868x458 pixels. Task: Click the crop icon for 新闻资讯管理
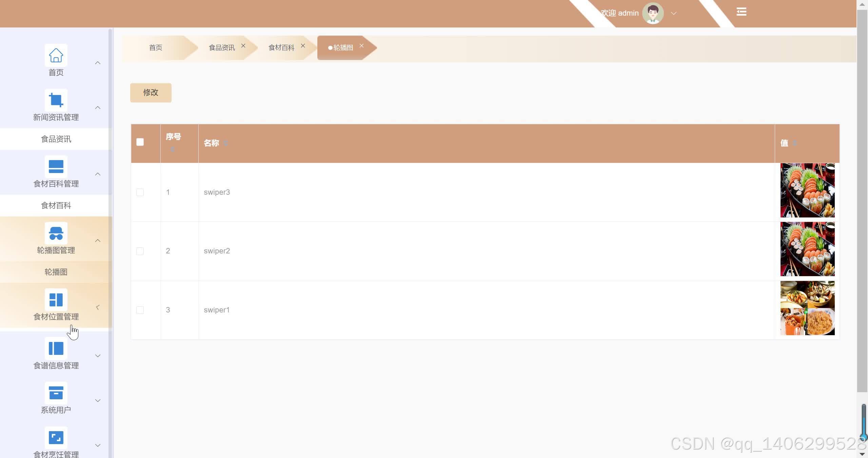pos(56,100)
